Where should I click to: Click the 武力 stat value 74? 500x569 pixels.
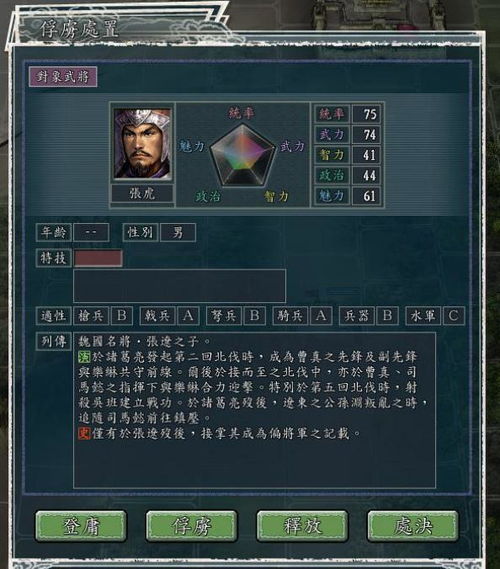point(366,135)
